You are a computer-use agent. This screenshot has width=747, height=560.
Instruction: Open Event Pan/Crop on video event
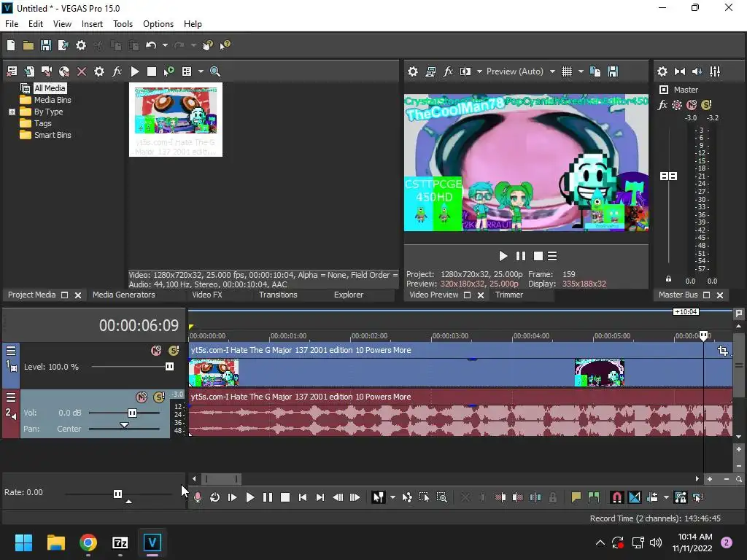(723, 351)
